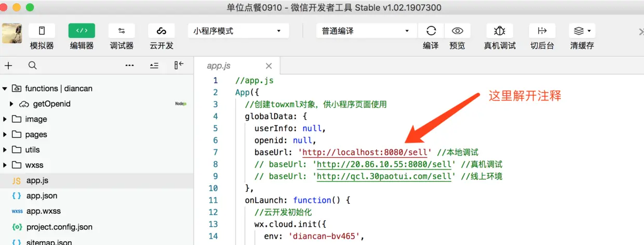Image resolution: width=644 pixels, height=245 pixels.
Task: Click the user avatar thumbnail
Action: point(12,33)
